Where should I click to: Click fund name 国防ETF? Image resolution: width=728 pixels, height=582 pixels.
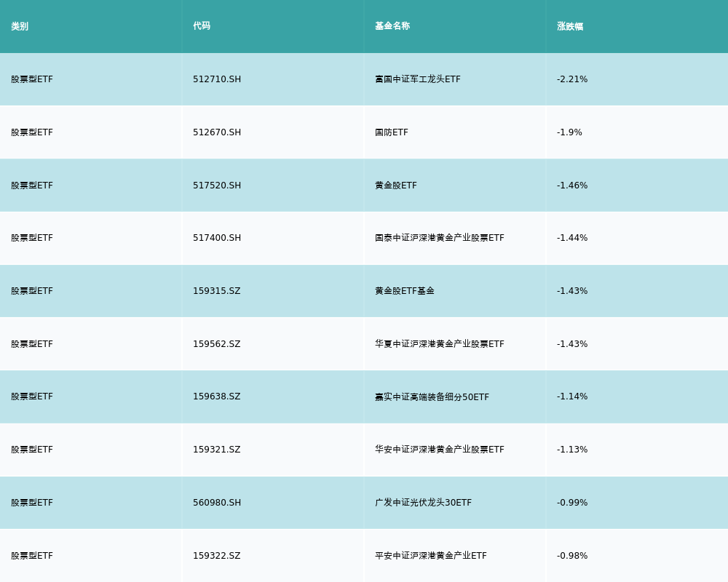point(392,132)
